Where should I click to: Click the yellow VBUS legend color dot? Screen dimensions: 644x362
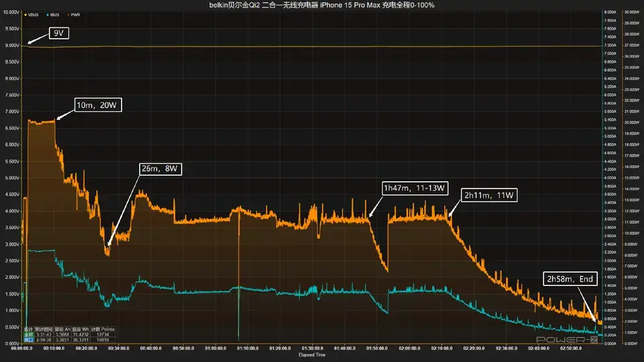tap(25, 15)
